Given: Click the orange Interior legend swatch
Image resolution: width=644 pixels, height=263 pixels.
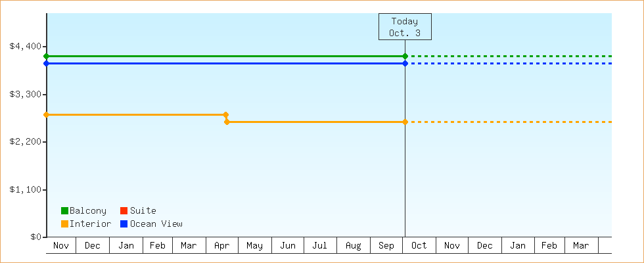Looking at the screenshot, I should coord(64,224).
